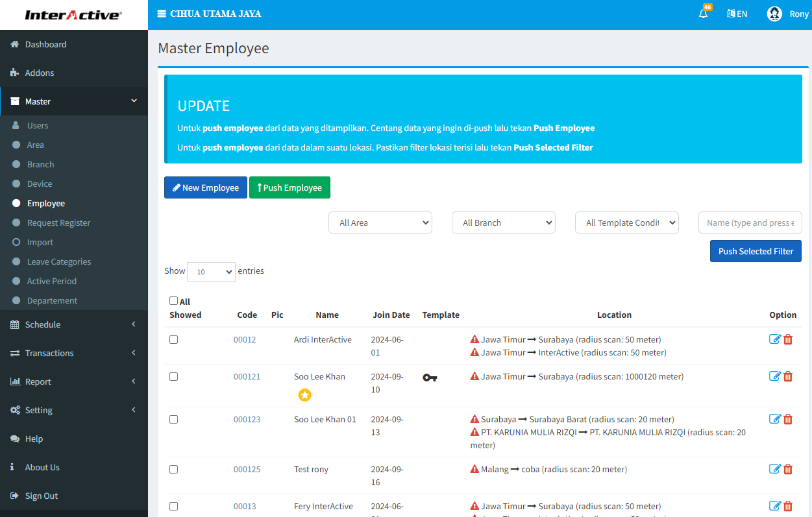Click the gold star badge under Soo Lee Khan
812x517 pixels.
304,394
